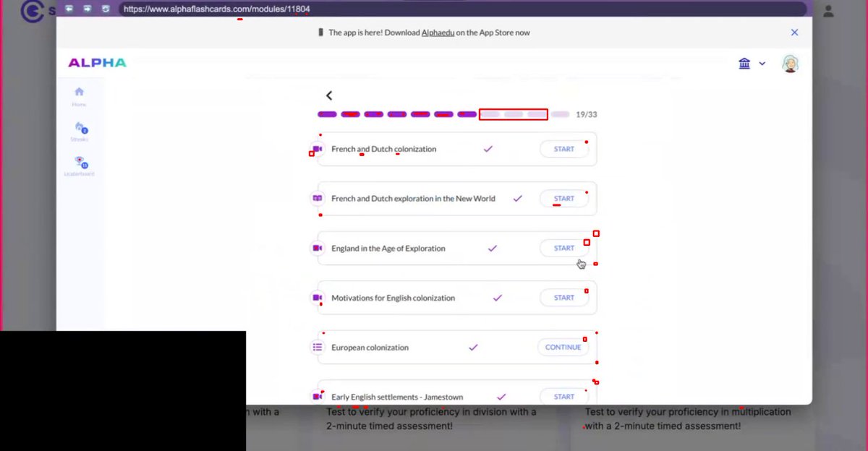Click the phone icon in the banner
This screenshot has width=868, height=451.
(x=320, y=33)
